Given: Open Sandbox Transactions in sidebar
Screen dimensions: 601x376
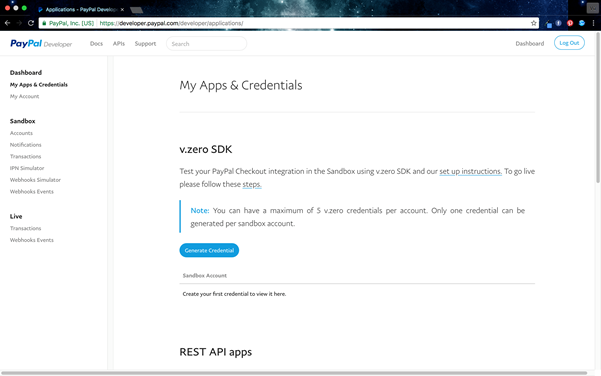Looking at the screenshot, I should click(25, 156).
